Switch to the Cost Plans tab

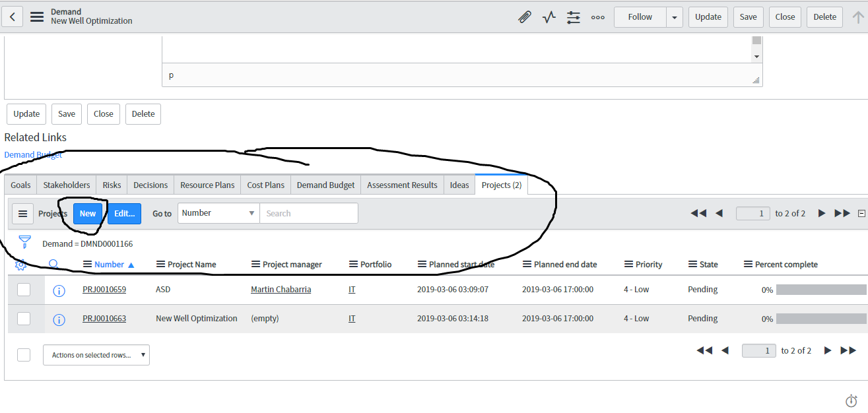265,185
